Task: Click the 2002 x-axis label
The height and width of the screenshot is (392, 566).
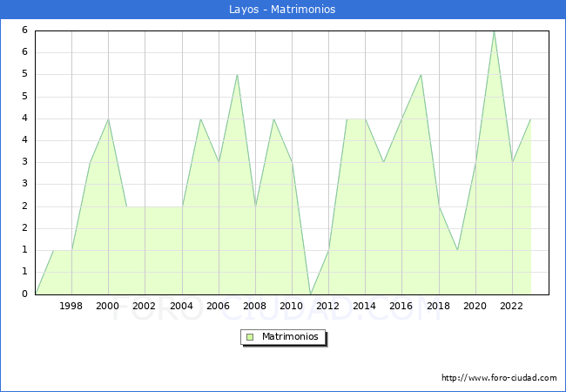Action: click(145, 306)
